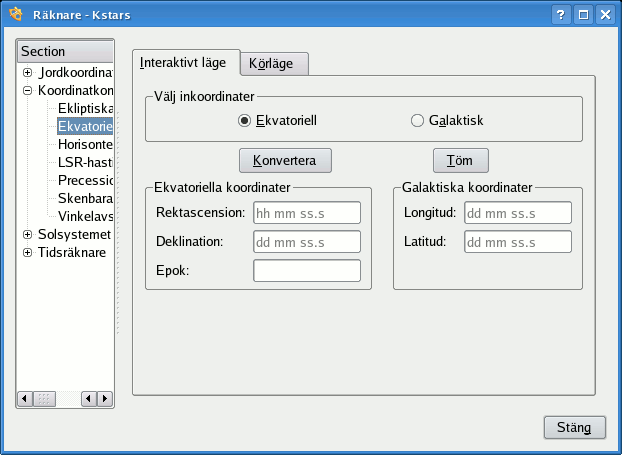Switch to the Körläge tab
The width and height of the screenshot is (622, 455).
pos(278,63)
